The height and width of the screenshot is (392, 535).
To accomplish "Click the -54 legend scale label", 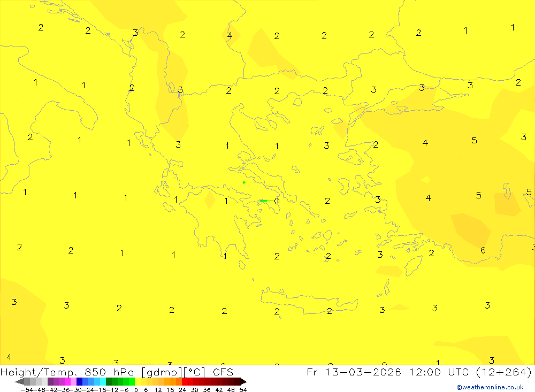I will pos(27,390).
